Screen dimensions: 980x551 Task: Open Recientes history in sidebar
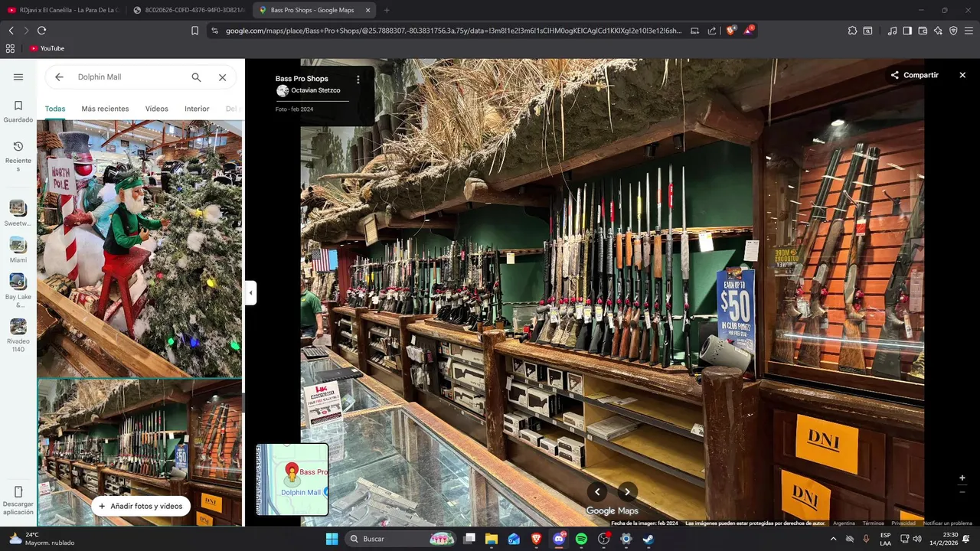(18, 156)
